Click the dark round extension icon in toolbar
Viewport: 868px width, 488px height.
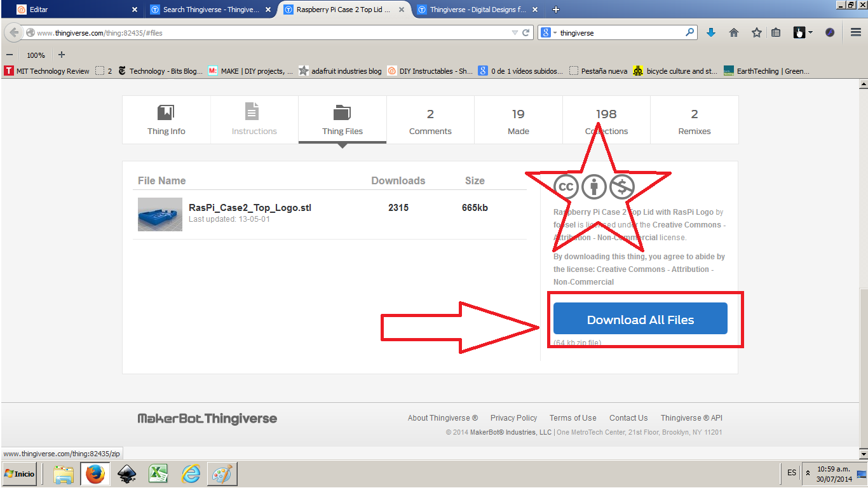(x=830, y=32)
